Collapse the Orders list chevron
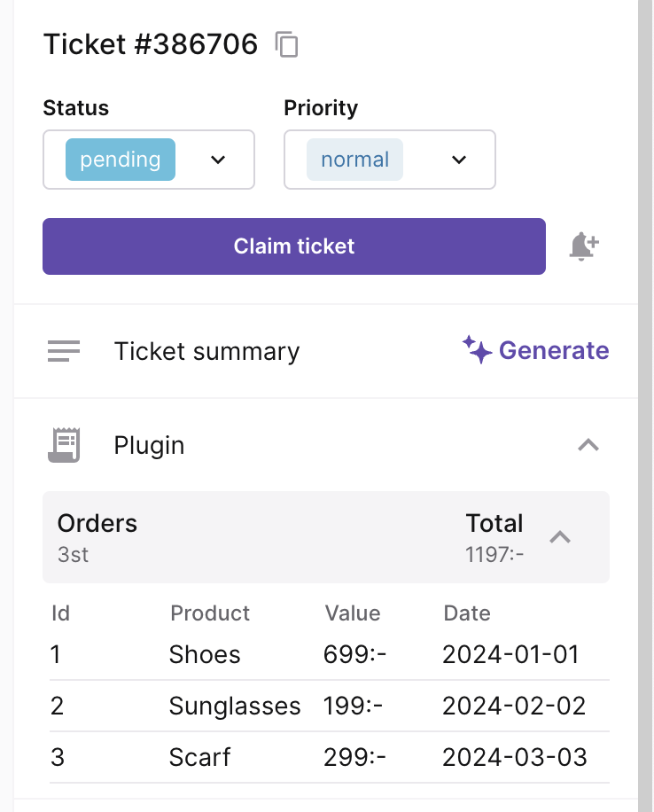654x812 pixels. tap(560, 537)
